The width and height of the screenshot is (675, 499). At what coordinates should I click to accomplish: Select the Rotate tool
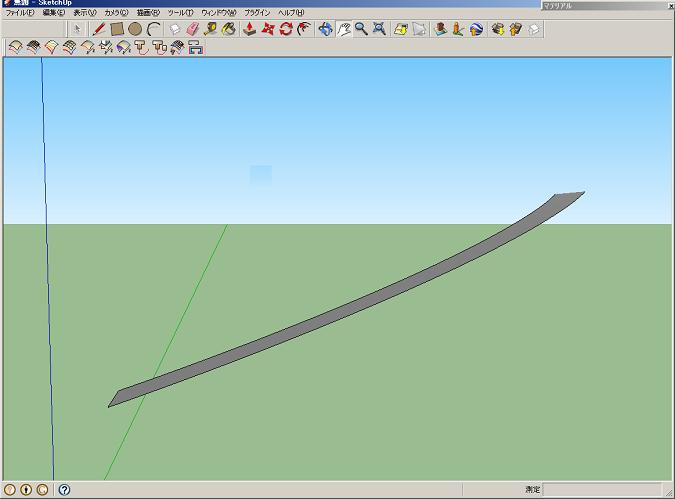click(286, 29)
